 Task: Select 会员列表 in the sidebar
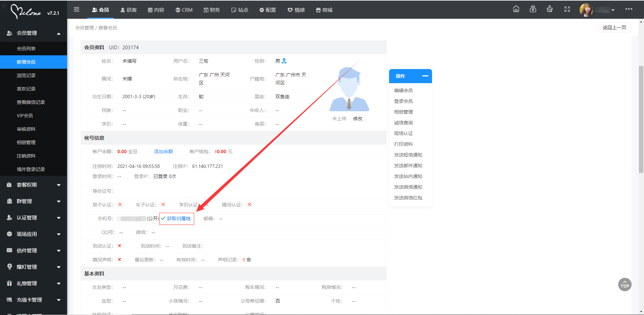(x=26, y=49)
